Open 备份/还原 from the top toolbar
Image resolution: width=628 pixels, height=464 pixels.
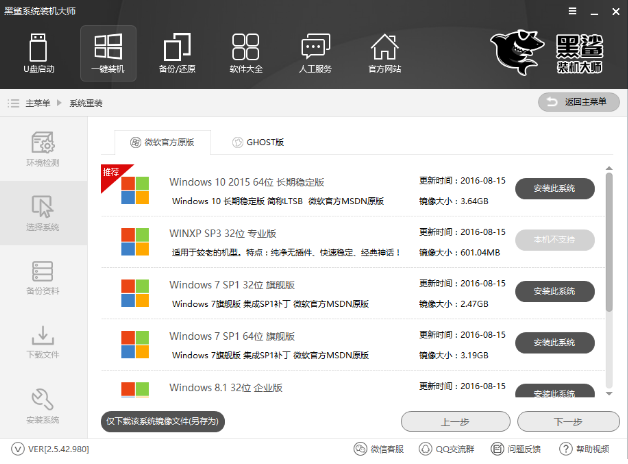(x=177, y=53)
